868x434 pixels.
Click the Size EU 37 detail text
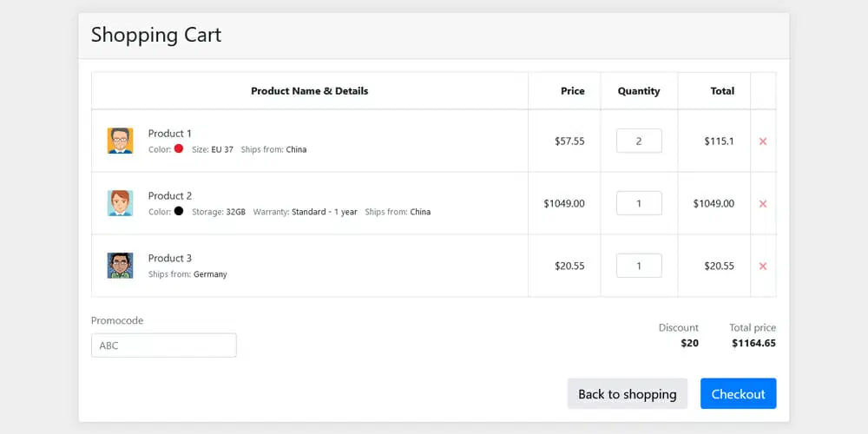pos(213,149)
